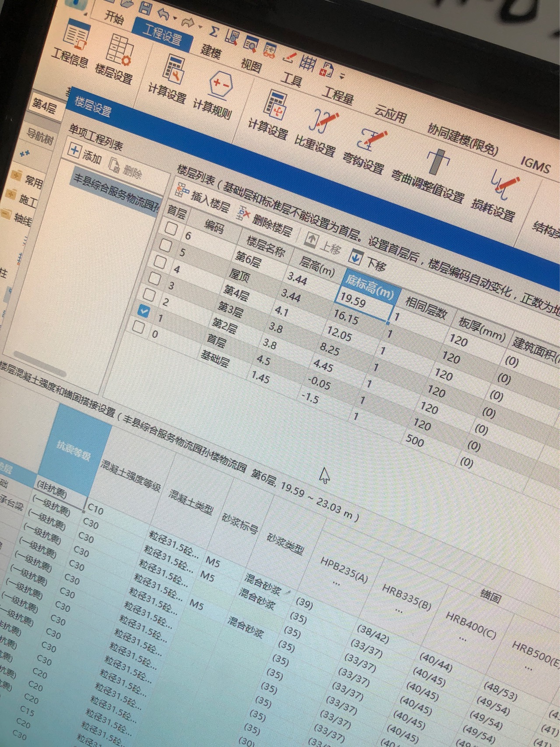Click the C10 concrete grade cell
The width and height of the screenshot is (560, 747).
click(x=95, y=509)
